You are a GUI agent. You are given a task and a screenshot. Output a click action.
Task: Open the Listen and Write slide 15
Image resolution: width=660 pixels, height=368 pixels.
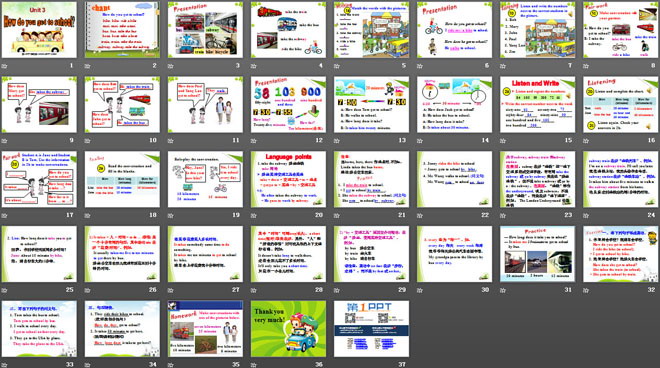click(x=538, y=105)
